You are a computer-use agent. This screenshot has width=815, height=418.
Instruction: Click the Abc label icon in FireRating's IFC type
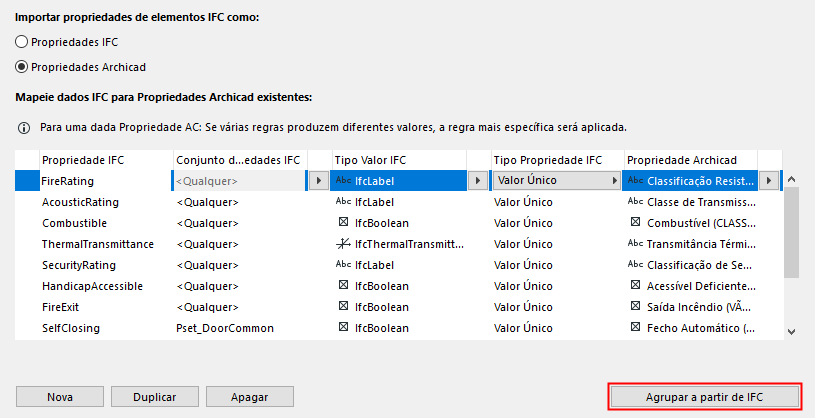coord(342,181)
